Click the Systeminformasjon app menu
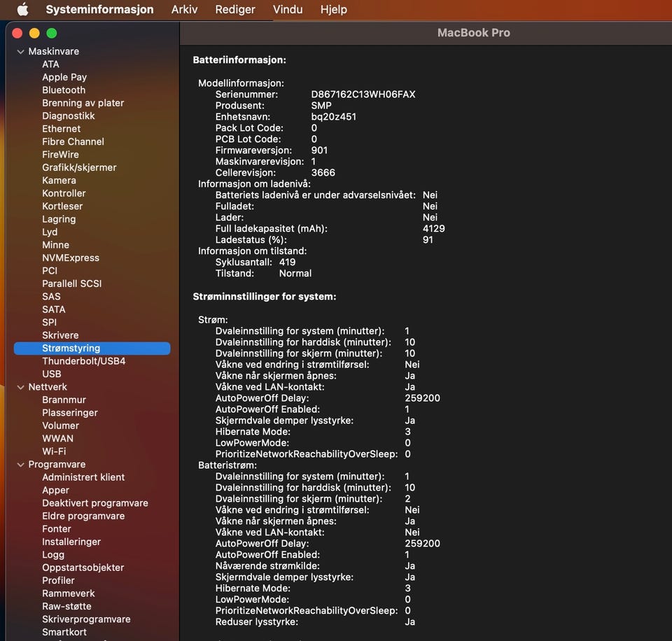 click(x=99, y=10)
